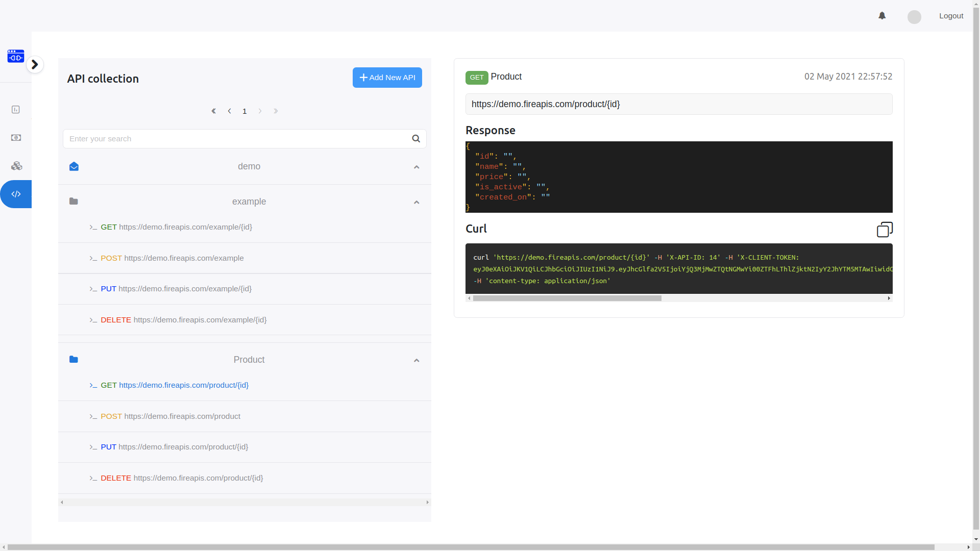Collapse the Product folder chevron
This screenshot has width=980, height=551.
point(416,361)
